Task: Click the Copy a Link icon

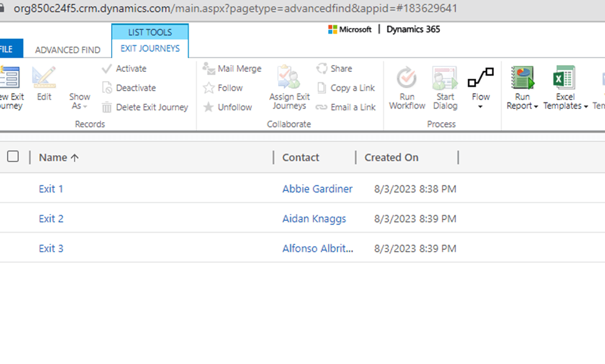Action: click(x=321, y=88)
